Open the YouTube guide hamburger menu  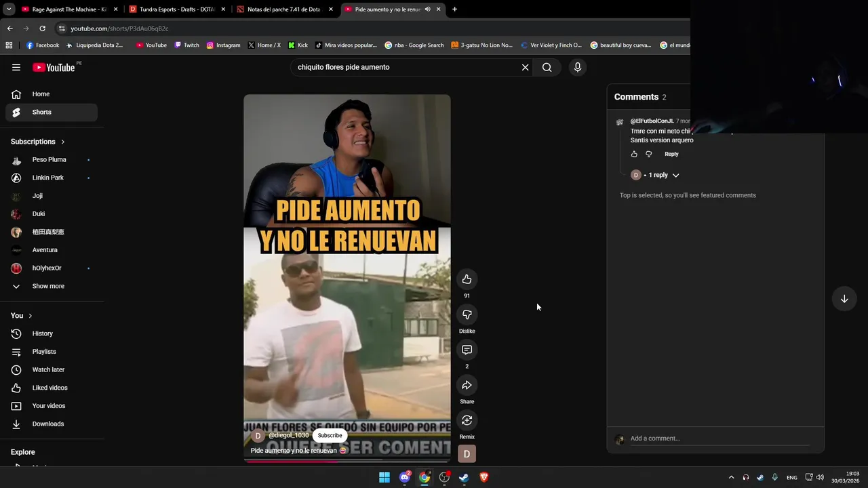[16, 67]
